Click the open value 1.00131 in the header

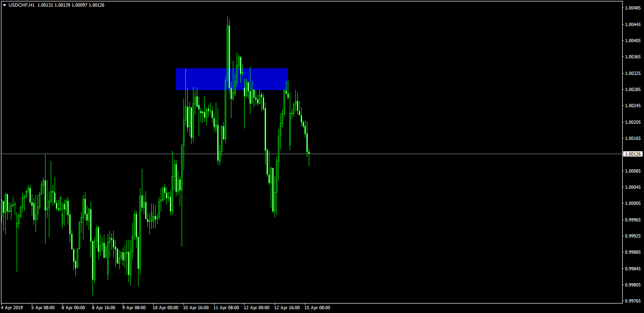[x=45, y=5]
